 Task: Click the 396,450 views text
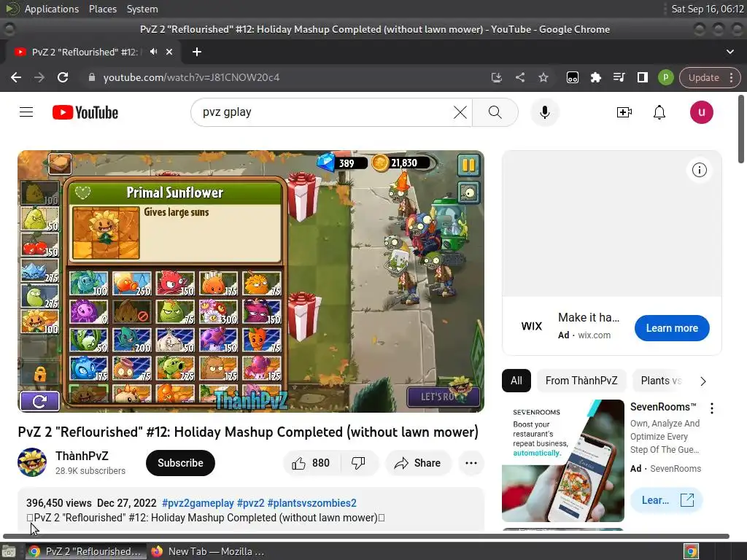click(58, 503)
